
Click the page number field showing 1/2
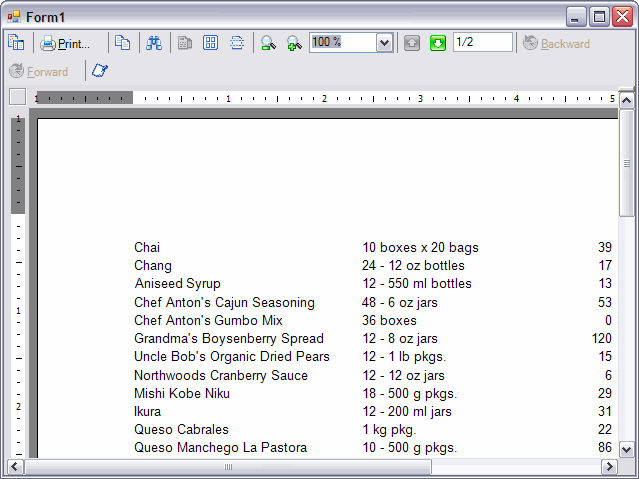[482, 42]
